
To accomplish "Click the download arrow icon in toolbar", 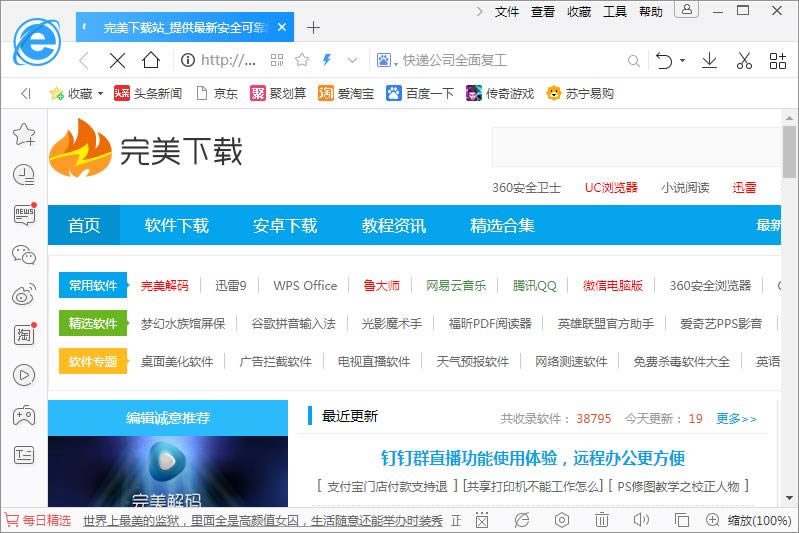I will tap(709, 60).
